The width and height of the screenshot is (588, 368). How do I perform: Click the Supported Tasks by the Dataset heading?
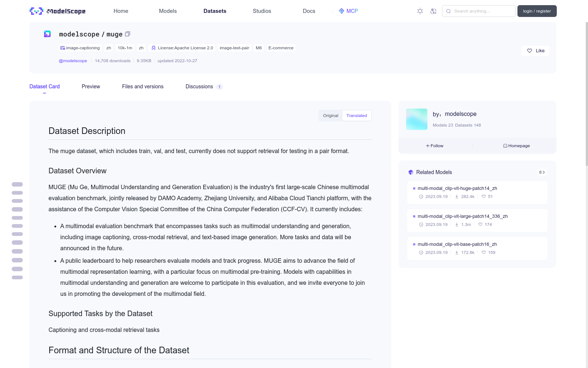coord(100,314)
